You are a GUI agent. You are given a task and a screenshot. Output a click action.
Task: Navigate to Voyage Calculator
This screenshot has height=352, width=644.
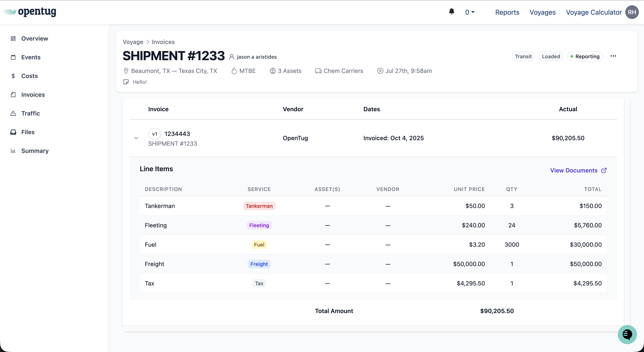tap(594, 12)
